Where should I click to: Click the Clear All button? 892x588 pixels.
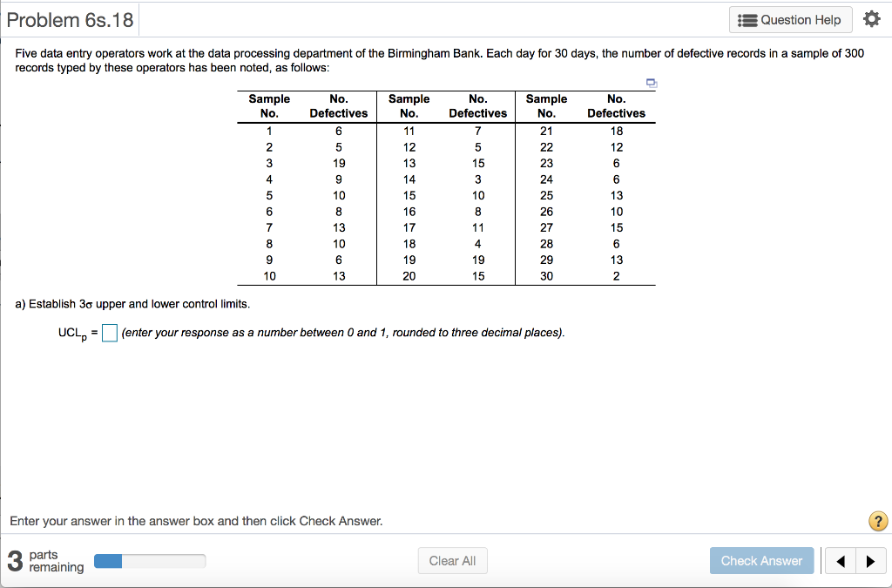click(x=452, y=561)
